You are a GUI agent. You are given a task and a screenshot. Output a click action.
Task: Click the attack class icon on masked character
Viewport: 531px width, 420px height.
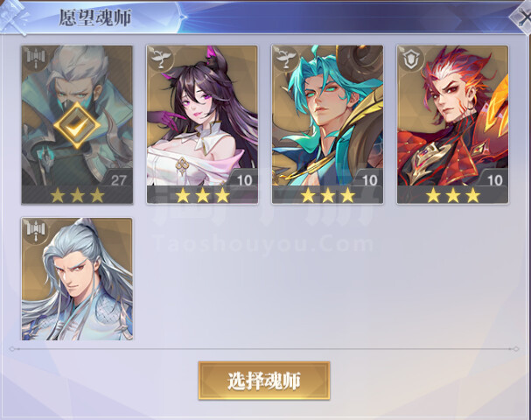tap(36, 59)
